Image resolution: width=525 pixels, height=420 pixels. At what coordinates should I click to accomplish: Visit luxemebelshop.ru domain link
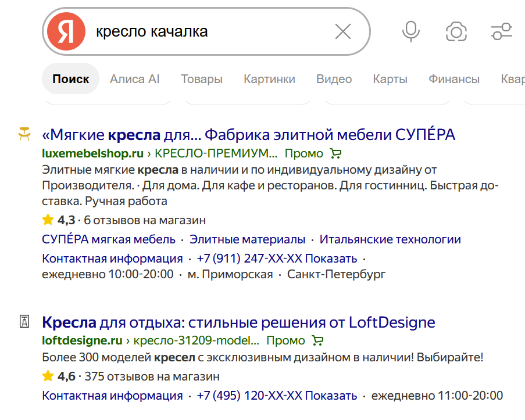[x=93, y=153]
